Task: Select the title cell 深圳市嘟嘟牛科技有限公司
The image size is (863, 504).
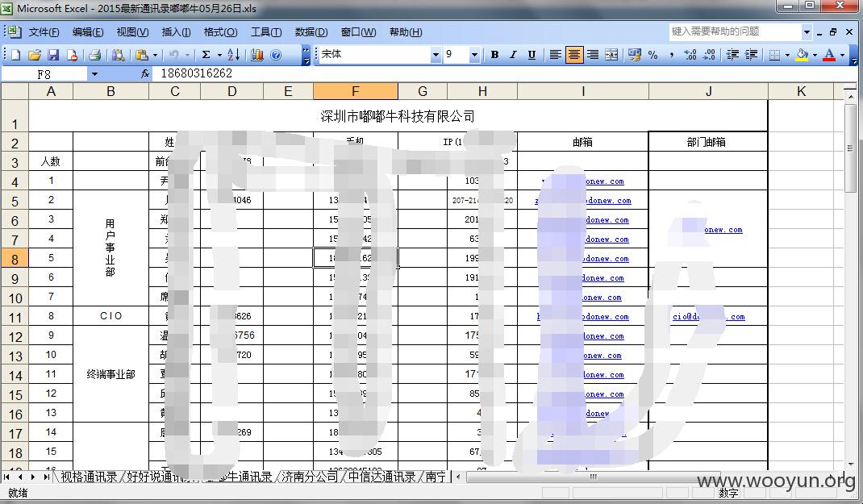Action: [x=398, y=116]
